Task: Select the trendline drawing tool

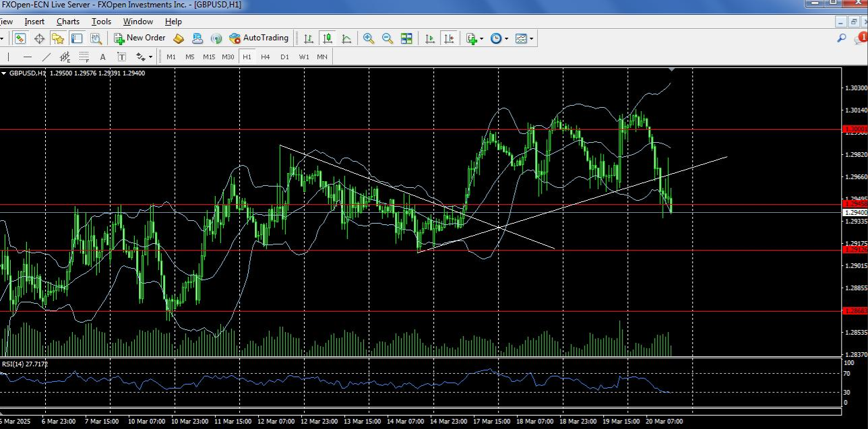Action: (46, 57)
